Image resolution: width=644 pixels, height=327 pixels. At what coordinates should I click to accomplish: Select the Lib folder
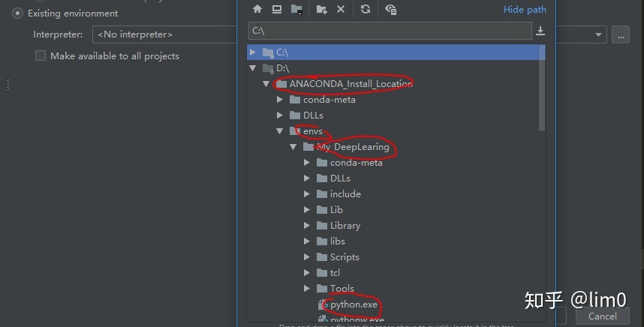[336, 210]
